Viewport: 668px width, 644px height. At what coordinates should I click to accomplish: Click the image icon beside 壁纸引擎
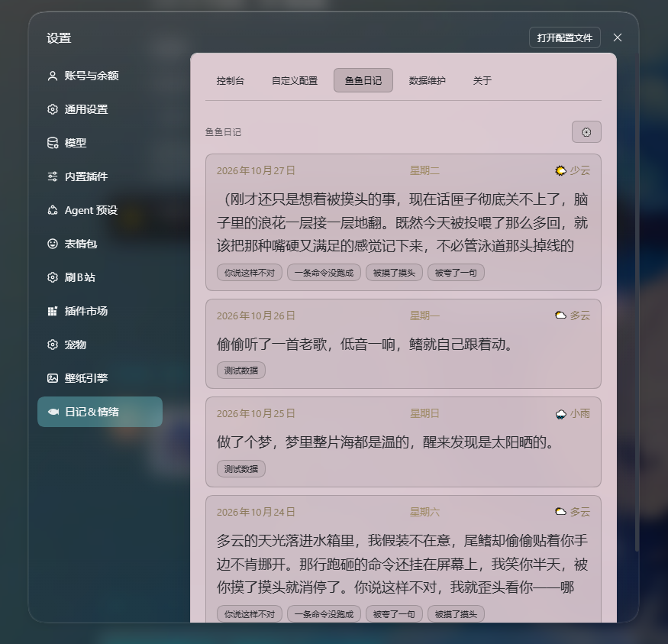pos(53,378)
